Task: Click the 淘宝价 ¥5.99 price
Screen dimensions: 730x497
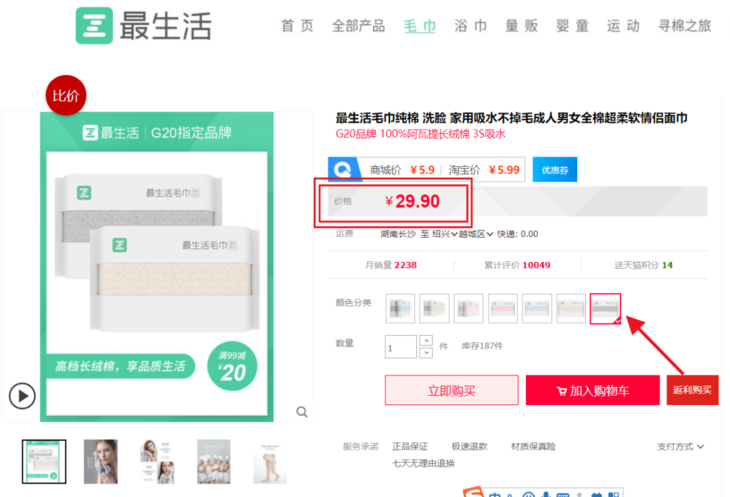Action: [x=484, y=170]
